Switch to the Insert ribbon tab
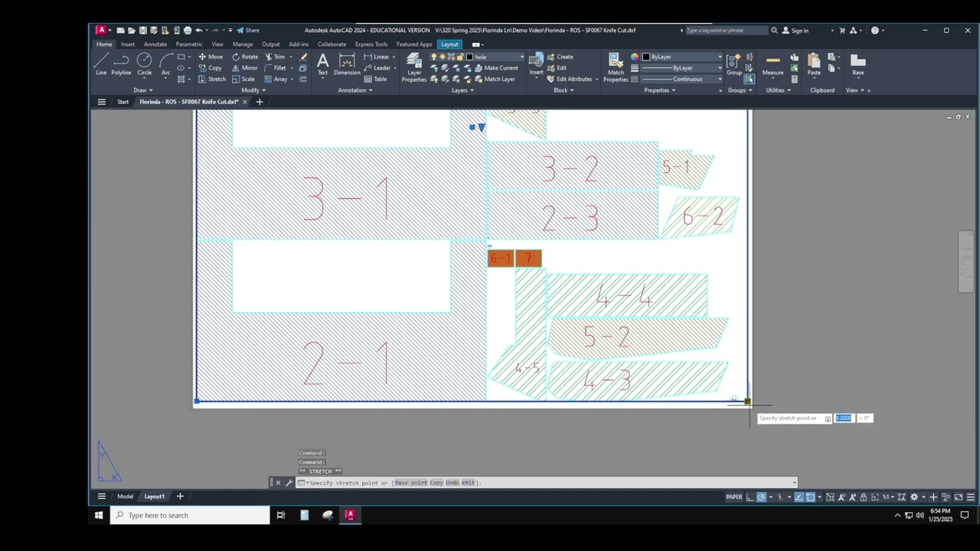The image size is (980, 551). 127,44
